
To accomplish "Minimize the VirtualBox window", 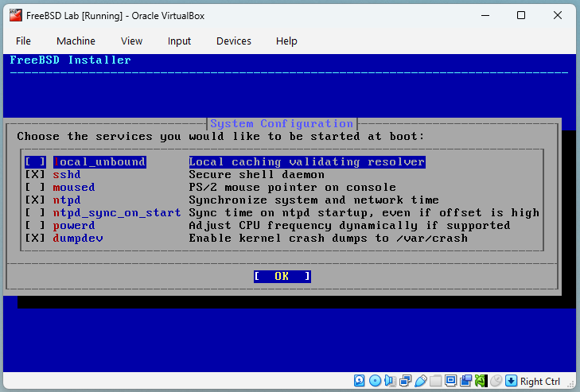I will tap(485, 16).
